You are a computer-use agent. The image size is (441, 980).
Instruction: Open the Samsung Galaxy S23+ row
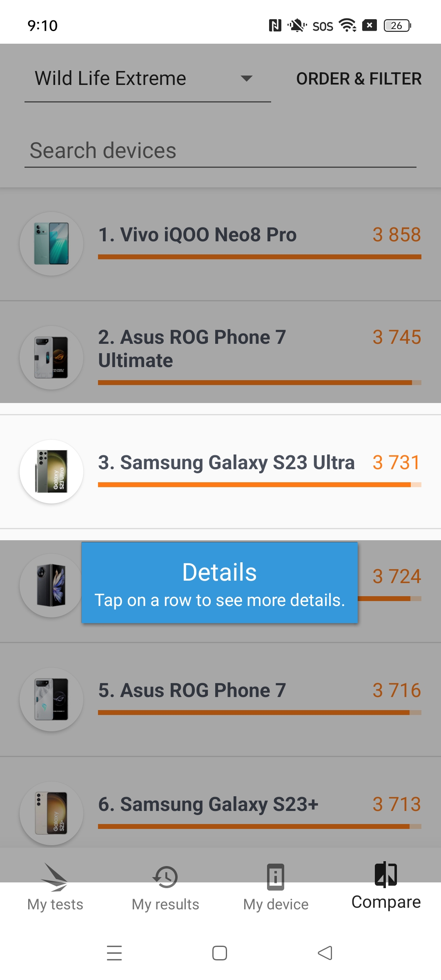[220, 802]
